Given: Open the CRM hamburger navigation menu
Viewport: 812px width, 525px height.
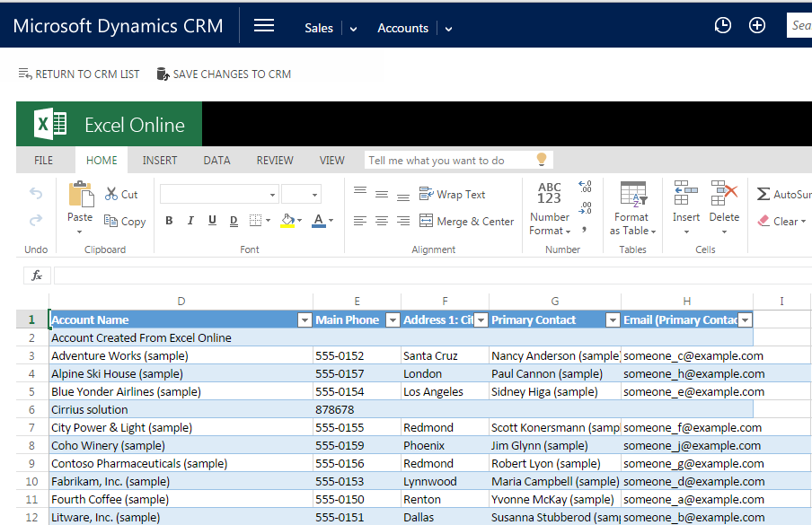Looking at the screenshot, I should [x=263, y=26].
